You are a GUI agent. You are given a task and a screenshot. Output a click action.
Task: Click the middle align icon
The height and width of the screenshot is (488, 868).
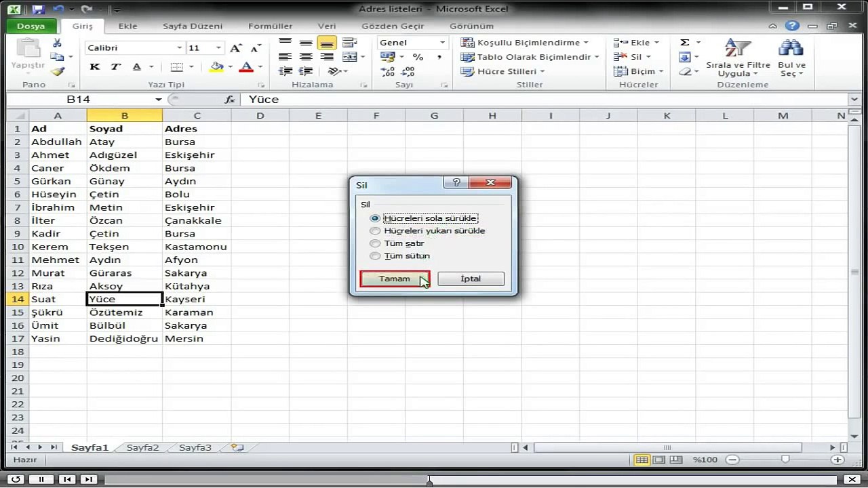coord(306,43)
